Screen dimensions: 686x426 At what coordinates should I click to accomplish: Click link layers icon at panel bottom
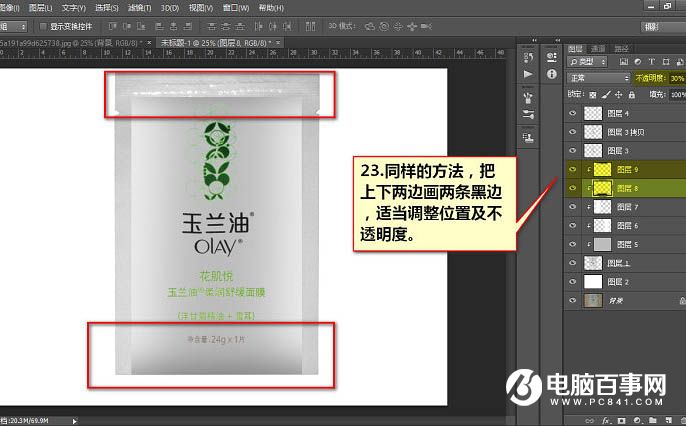click(590, 421)
